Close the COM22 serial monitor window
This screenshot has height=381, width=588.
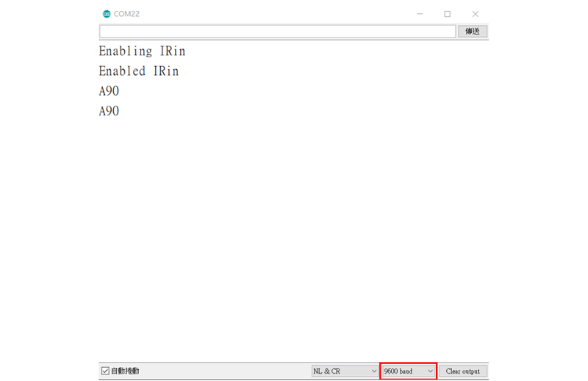pyautogui.click(x=475, y=14)
